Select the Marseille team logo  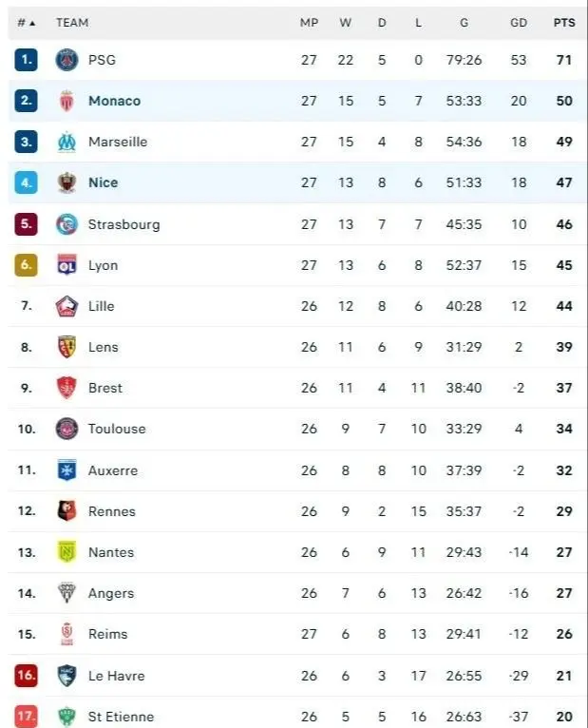coord(66,142)
